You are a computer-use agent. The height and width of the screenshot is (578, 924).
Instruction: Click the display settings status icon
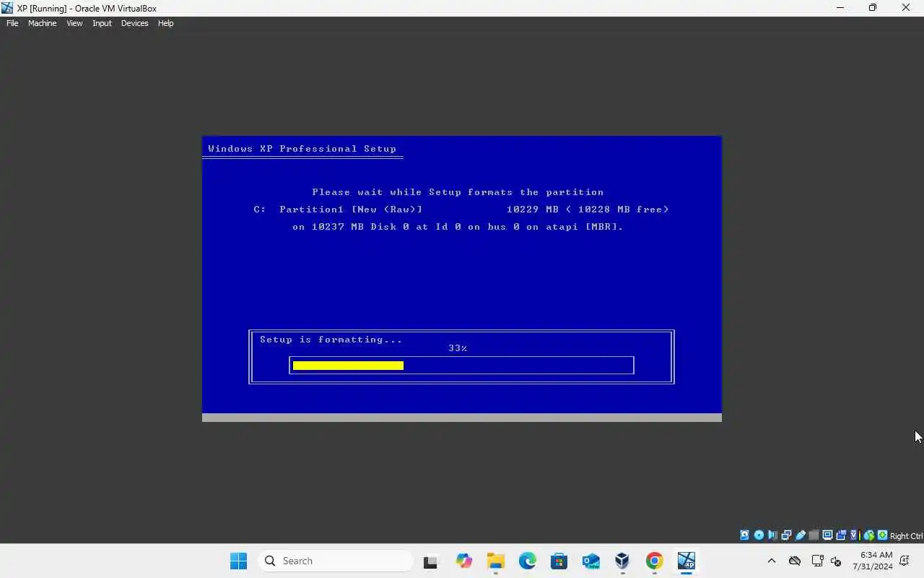tap(827, 535)
